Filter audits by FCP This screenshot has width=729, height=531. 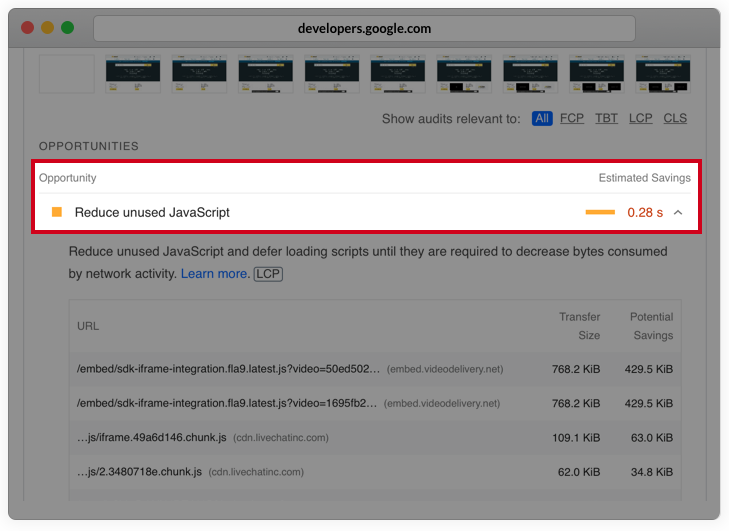pyautogui.click(x=571, y=119)
